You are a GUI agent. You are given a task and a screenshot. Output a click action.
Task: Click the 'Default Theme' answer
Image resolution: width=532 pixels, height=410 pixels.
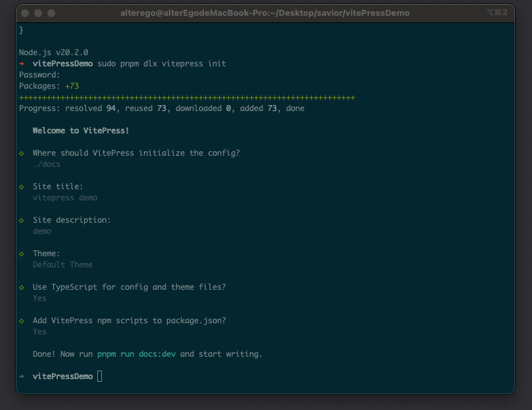(x=62, y=265)
